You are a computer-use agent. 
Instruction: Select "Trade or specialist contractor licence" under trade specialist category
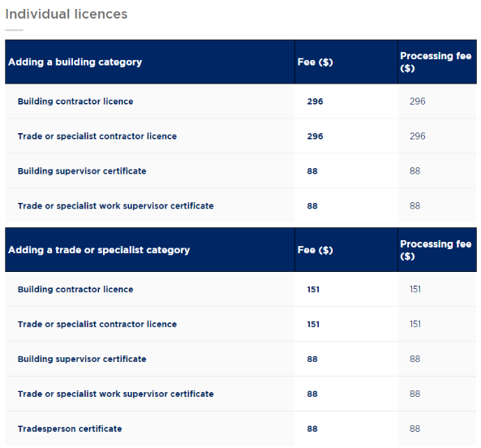(97, 325)
